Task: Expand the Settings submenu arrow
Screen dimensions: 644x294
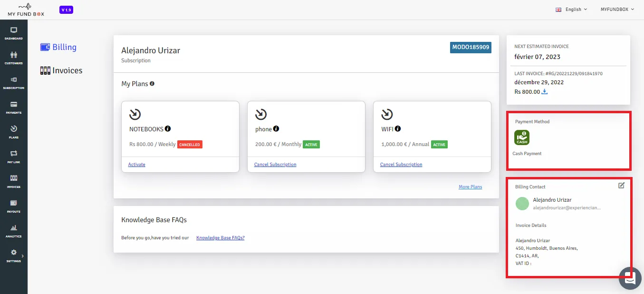Action: point(23,256)
